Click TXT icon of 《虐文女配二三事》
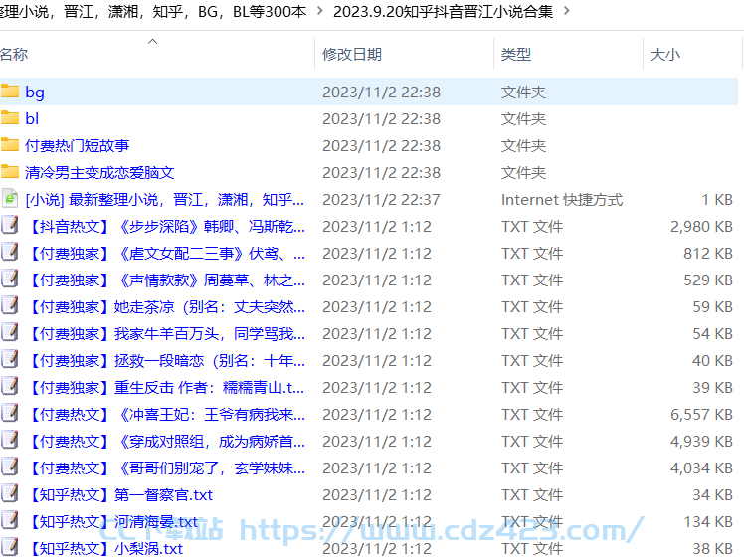Viewport: 744px width, 560px height. coord(10,253)
